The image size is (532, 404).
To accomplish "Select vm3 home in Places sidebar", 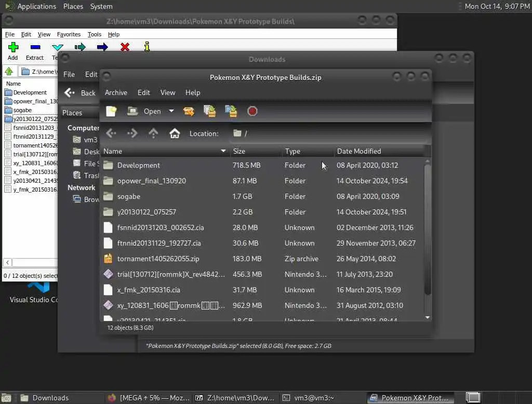I will [x=86, y=140].
